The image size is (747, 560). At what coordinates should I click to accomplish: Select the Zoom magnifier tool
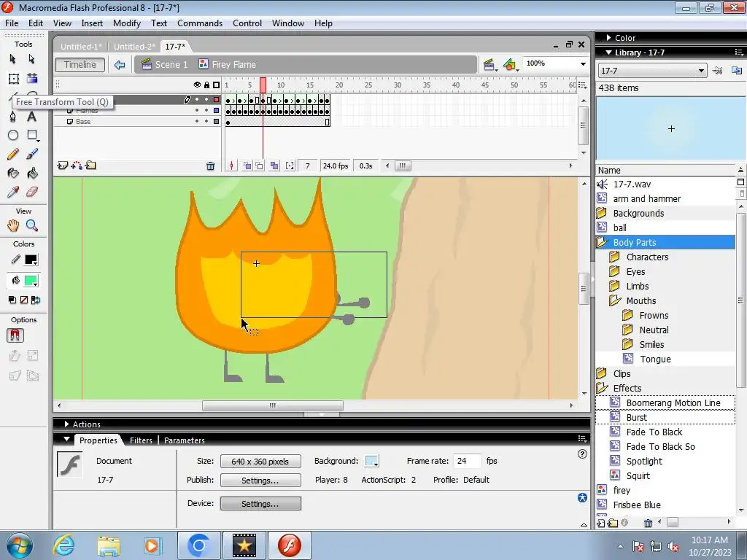coord(32,225)
